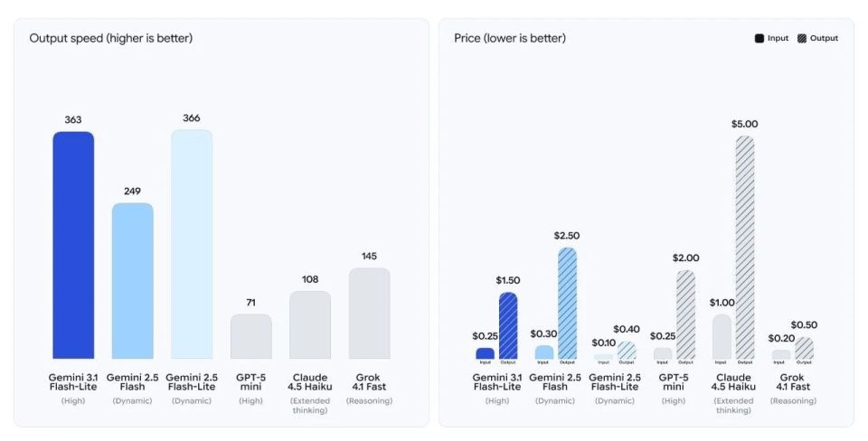Image resolution: width=868 pixels, height=441 pixels.
Task: Click the 'Output speed (higher is better)' title
Action: (110, 38)
